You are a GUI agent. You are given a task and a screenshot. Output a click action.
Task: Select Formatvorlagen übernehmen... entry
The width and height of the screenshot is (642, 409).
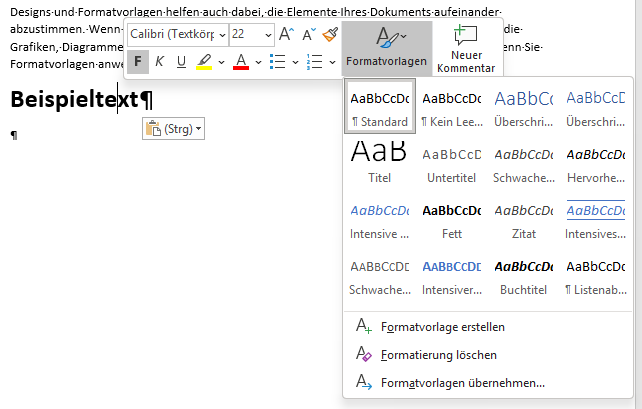click(462, 382)
